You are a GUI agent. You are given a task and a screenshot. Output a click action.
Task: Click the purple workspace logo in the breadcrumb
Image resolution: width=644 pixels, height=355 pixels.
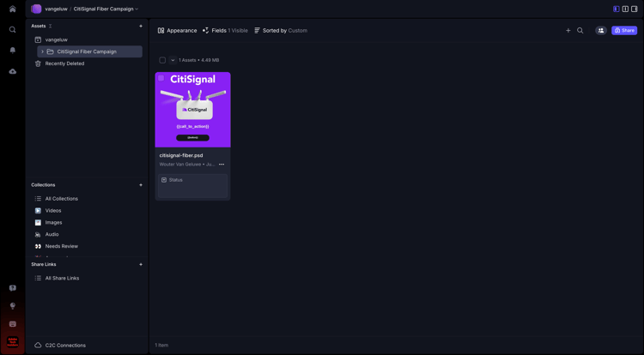(36, 9)
